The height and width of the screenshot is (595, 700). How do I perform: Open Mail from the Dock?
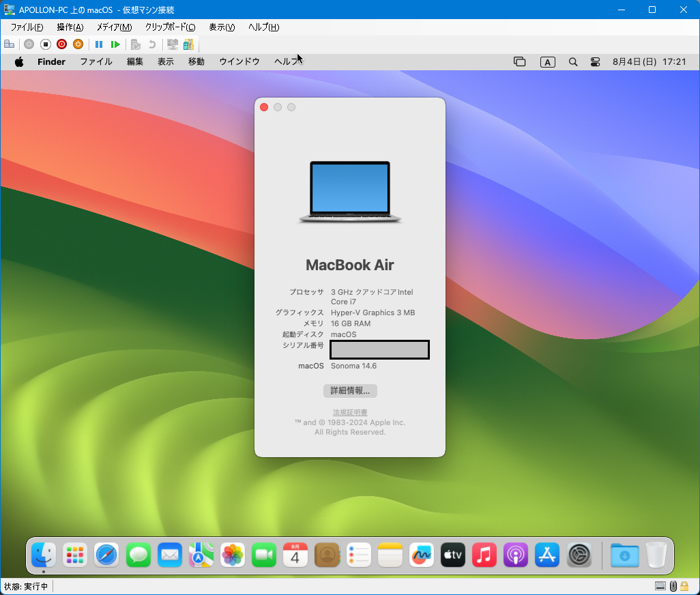[x=170, y=555]
